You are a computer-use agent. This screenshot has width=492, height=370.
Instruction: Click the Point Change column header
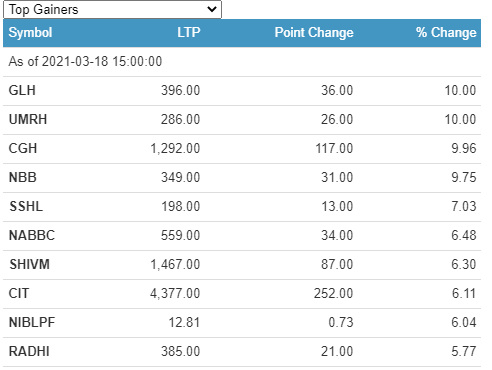314,33
